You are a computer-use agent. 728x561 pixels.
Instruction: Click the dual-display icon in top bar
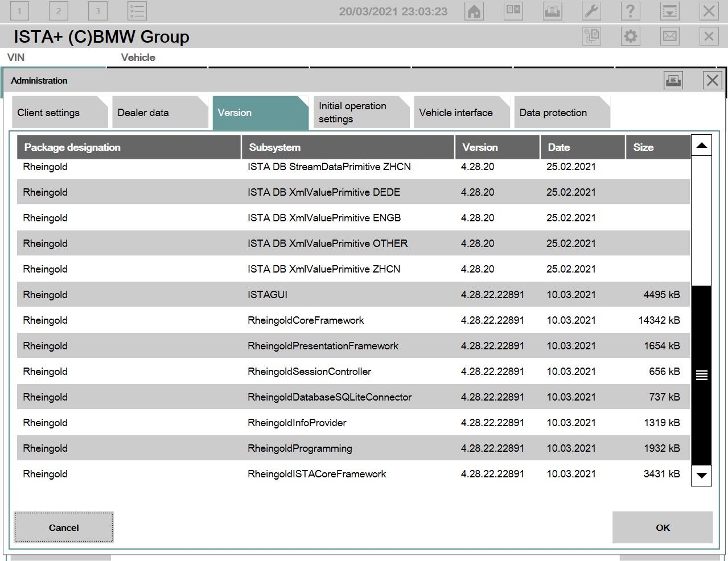(x=513, y=11)
